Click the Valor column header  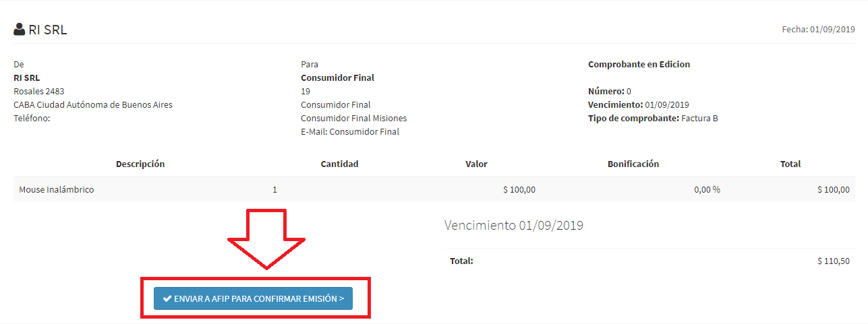[476, 164]
